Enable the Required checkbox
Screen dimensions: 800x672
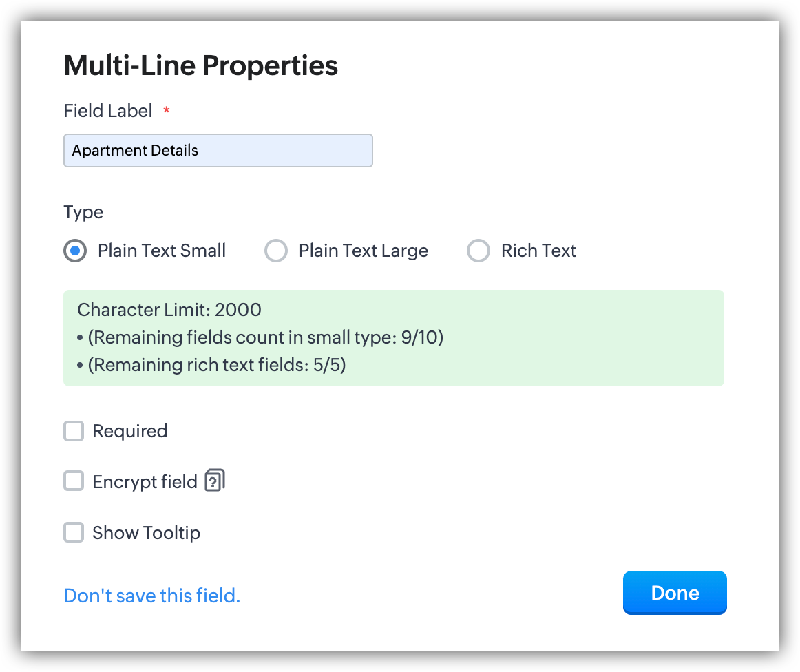point(74,431)
